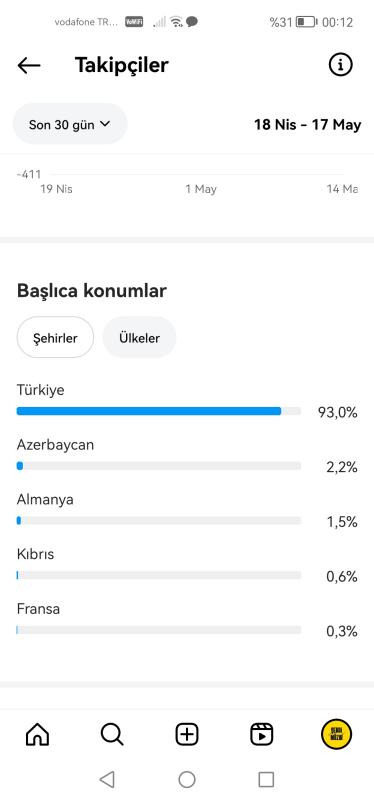Open the Reels icon
Image resolution: width=374 pixels, height=800 pixels.
tap(262, 735)
